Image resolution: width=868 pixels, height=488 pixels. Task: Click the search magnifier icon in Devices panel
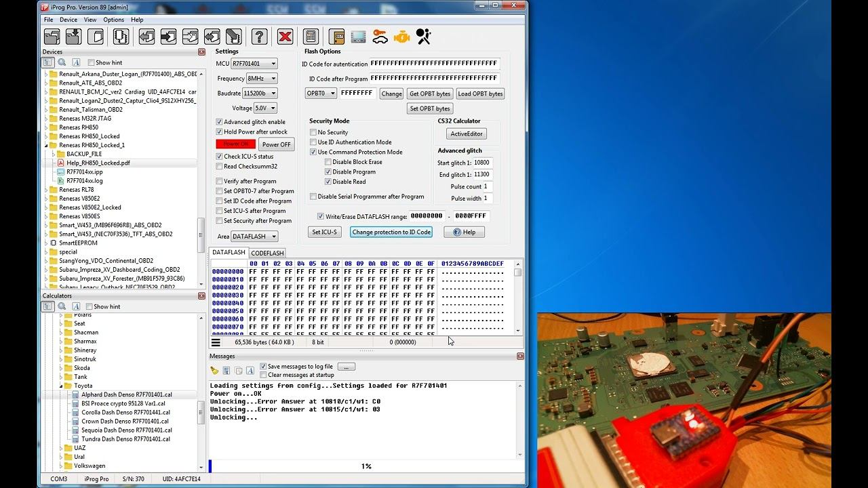(62, 62)
